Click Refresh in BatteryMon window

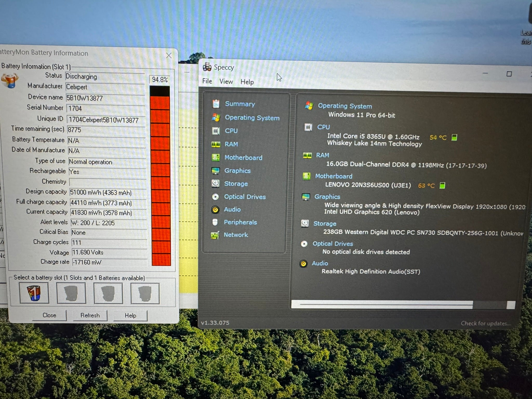click(90, 316)
